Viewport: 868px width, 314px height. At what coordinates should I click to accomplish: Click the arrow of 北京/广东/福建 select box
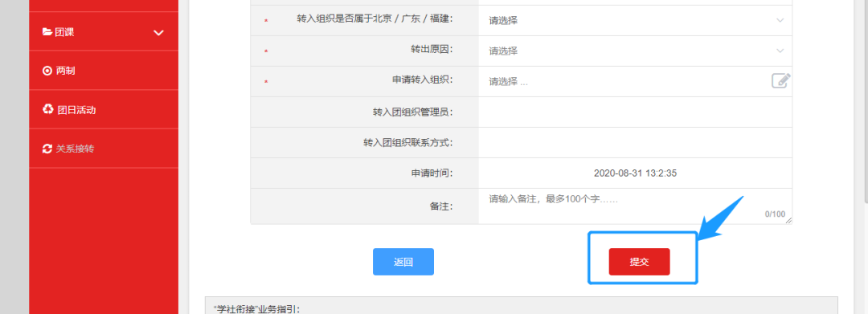tap(780, 20)
